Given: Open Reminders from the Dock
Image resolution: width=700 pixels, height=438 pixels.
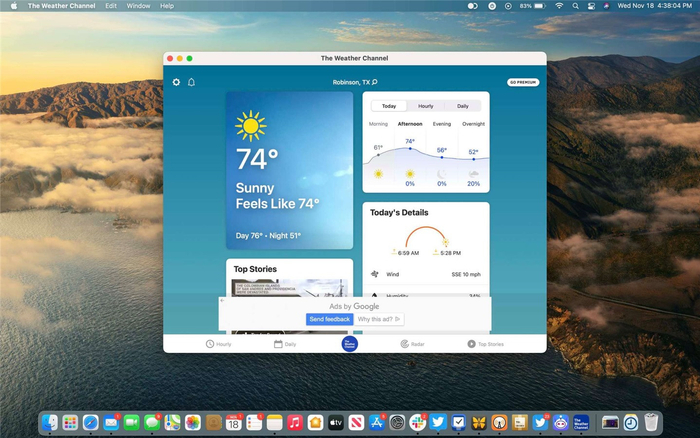Looking at the screenshot, I should (254, 422).
